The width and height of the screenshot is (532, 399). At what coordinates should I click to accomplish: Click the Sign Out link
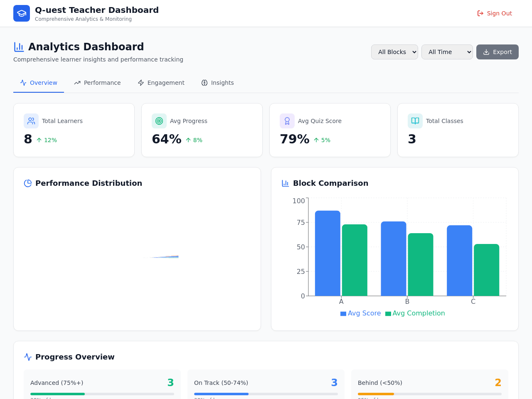[495, 13]
